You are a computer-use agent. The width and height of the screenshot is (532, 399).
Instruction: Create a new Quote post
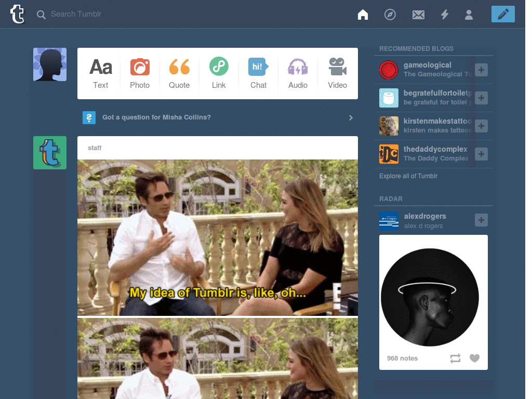pyautogui.click(x=179, y=74)
